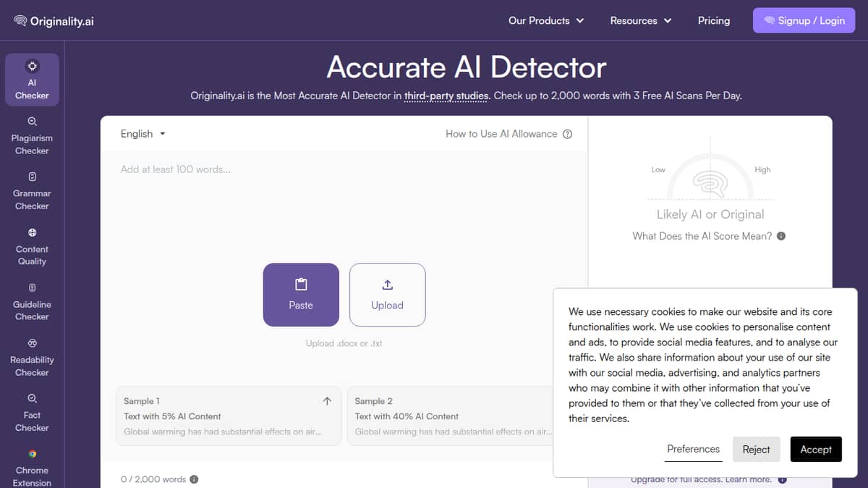Click the Signup / Login button

[804, 20]
